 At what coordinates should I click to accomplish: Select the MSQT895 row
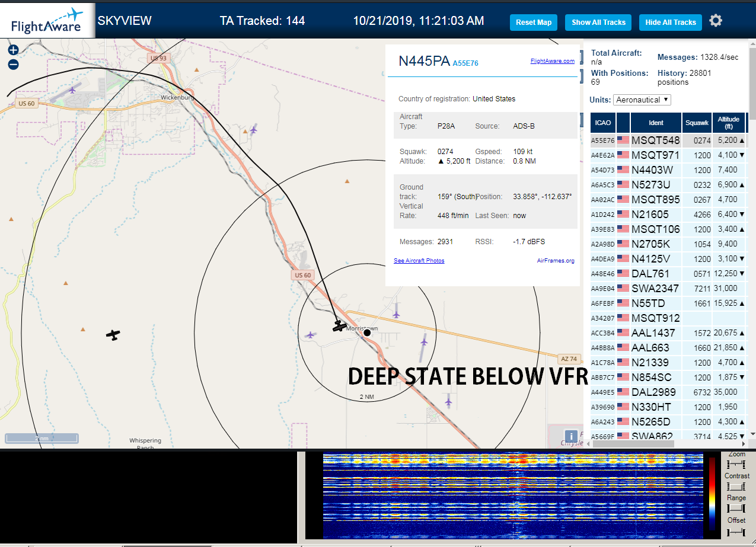point(668,200)
